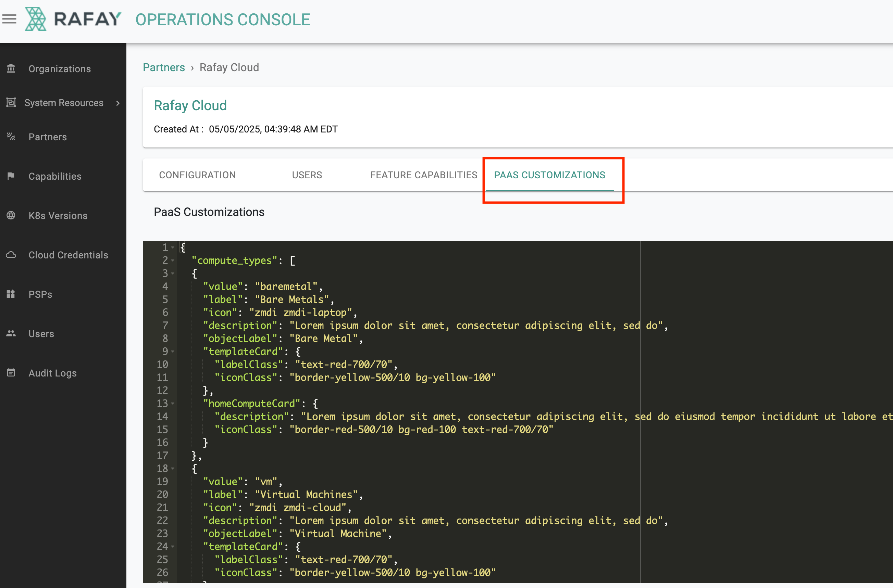Click "Virtual Machines" label on line 20
The width and height of the screenshot is (893, 588).
tap(306, 495)
